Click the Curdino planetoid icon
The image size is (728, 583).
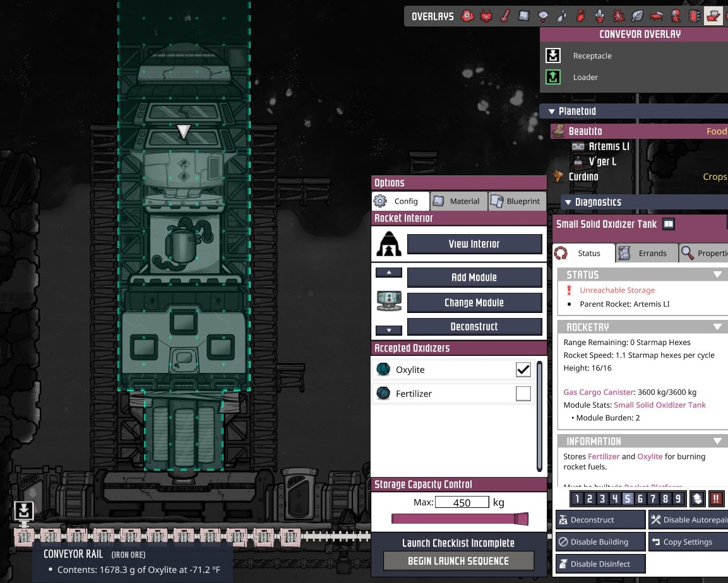(x=559, y=176)
